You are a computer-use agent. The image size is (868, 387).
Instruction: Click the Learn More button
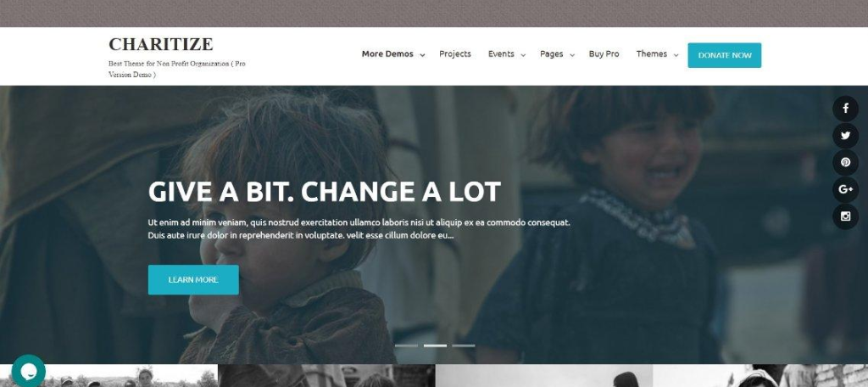point(193,279)
